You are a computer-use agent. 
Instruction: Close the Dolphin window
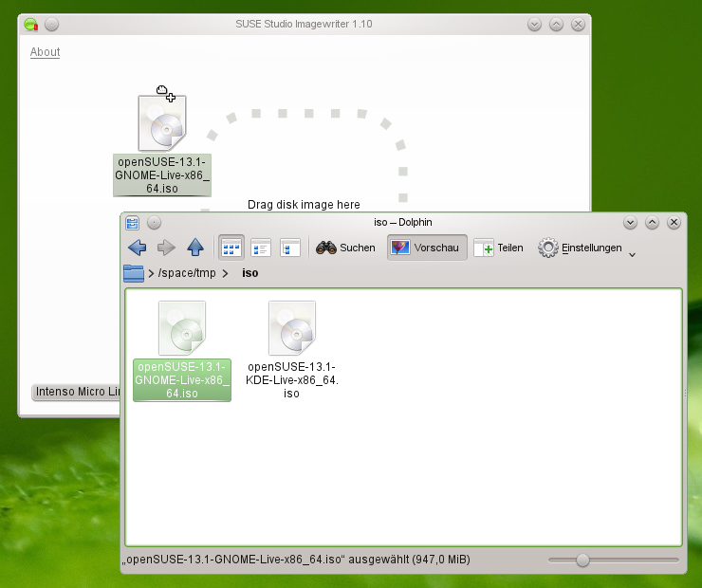coord(674,223)
